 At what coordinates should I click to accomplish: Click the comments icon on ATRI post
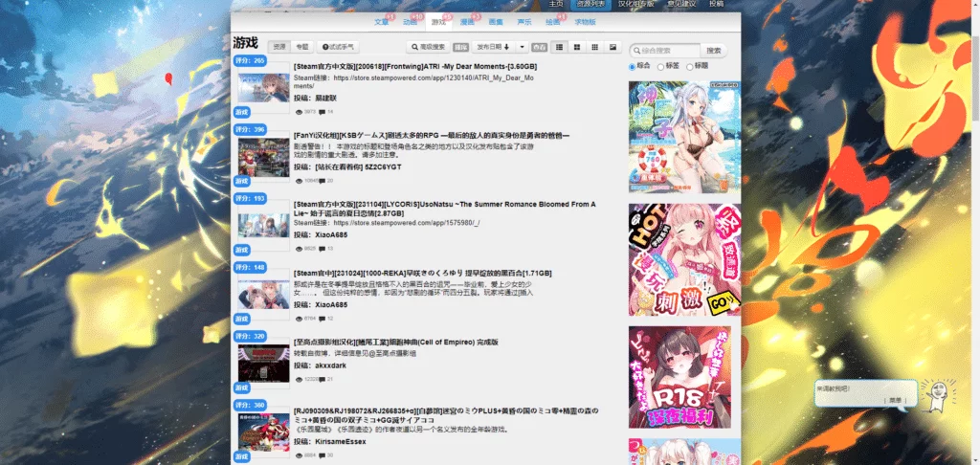coord(322,112)
